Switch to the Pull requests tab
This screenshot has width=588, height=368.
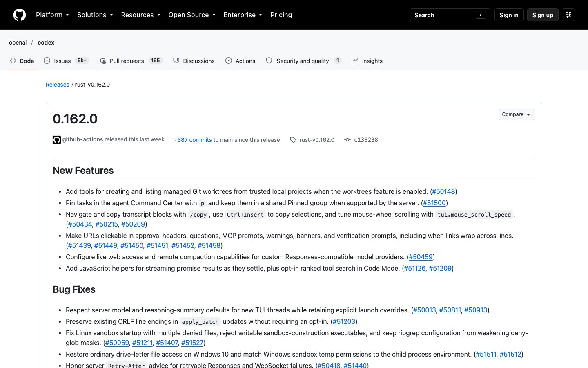coord(131,61)
